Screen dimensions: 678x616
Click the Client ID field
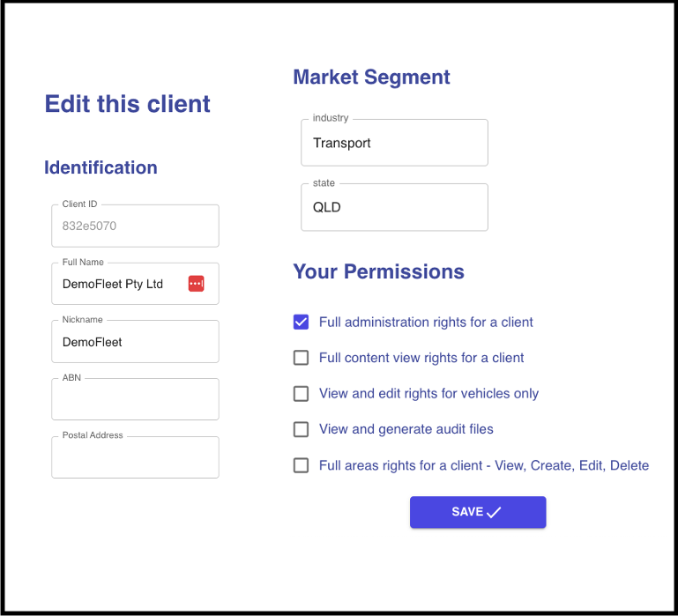[x=135, y=226]
